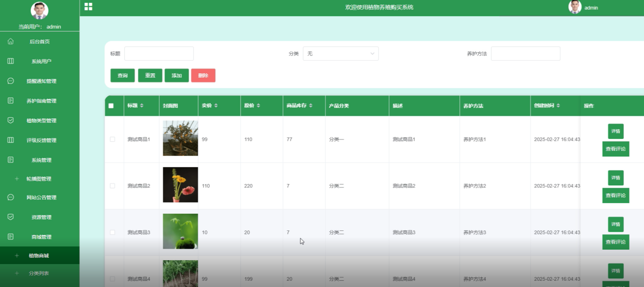The width and height of the screenshot is (644, 287).
Task: Expand 系统管理 in the sidebar
Action: coord(40,160)
